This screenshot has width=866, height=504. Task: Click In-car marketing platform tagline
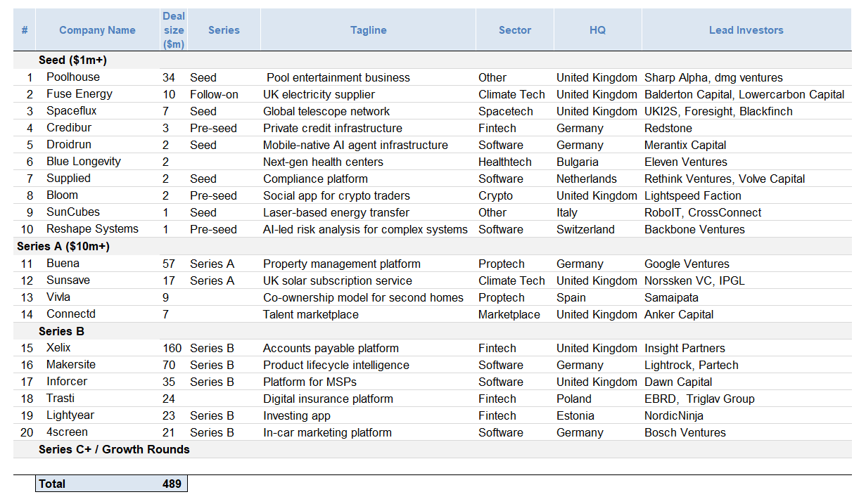point(327,432)
